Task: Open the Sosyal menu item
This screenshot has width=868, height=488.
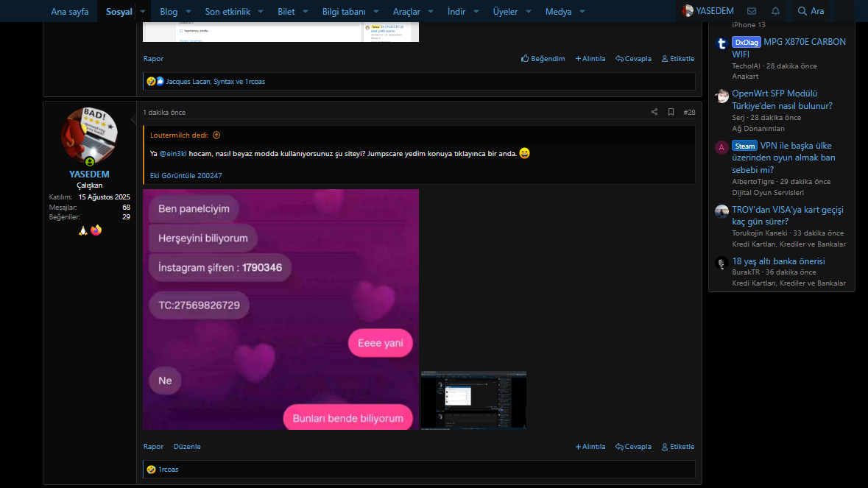Action: click(x=119, y=11)
